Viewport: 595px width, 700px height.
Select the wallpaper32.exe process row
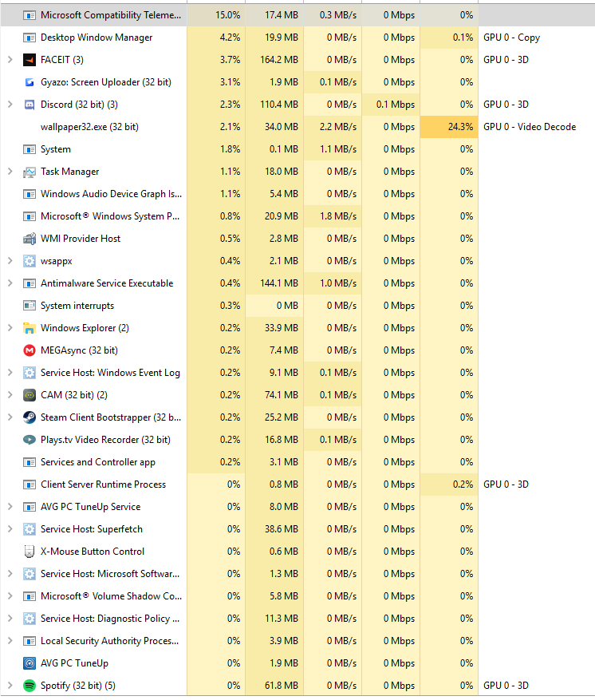297,127
